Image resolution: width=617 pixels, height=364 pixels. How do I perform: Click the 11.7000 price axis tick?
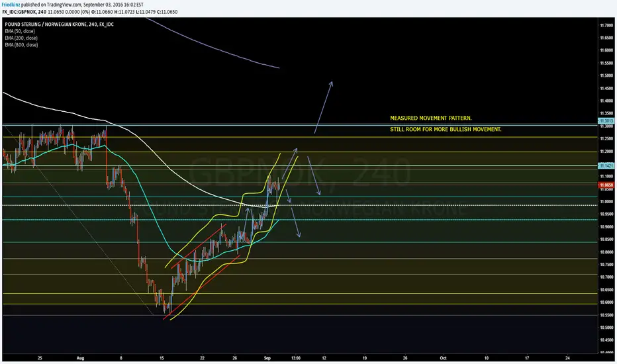tap(606, 25)
